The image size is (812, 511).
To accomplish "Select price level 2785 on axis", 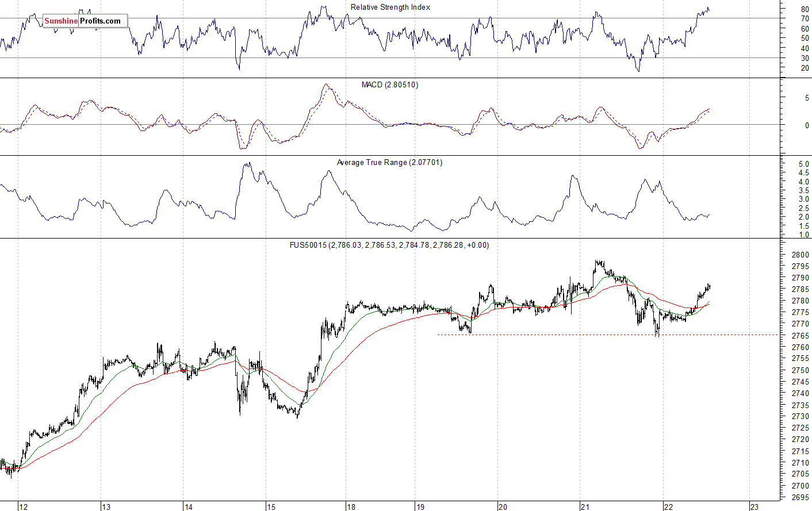I will pyautogui.click(x=800, y=290).
